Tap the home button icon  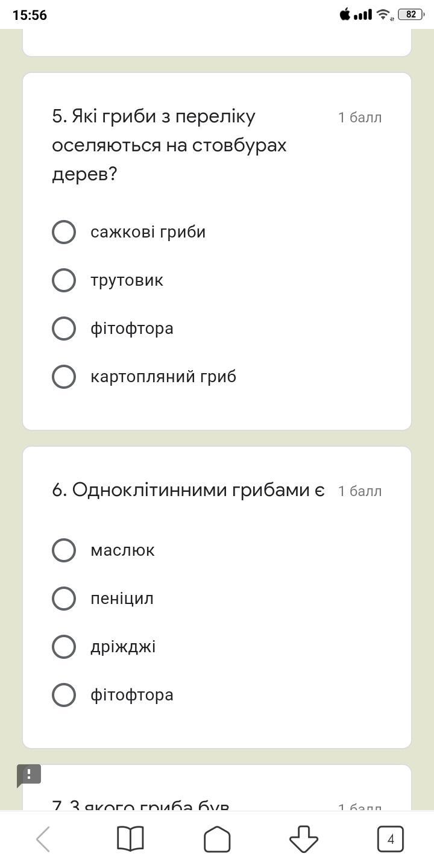click(x=217, y=839)
